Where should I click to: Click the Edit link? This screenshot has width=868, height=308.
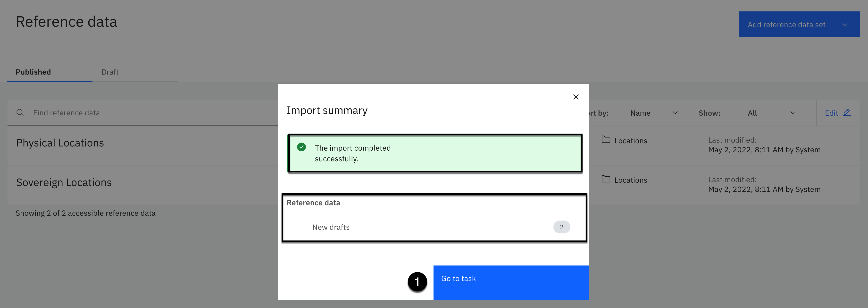[x=831, y=113]
